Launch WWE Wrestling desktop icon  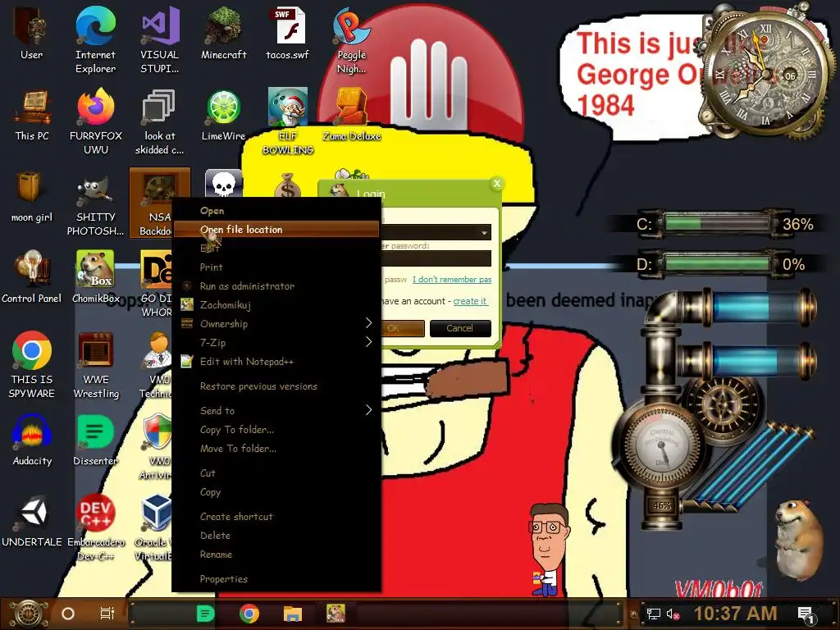(x=95, y=364)
